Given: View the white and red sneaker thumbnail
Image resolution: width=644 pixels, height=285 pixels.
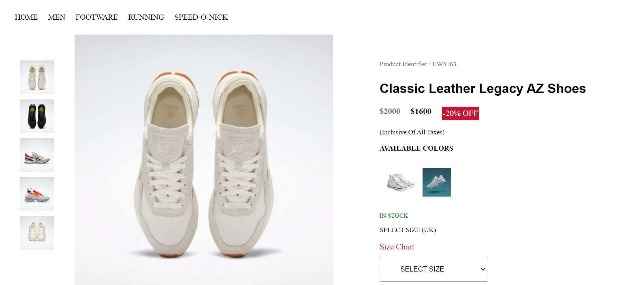Looking at the screenshot, I should pyautogui.click(x=37, y=155).
